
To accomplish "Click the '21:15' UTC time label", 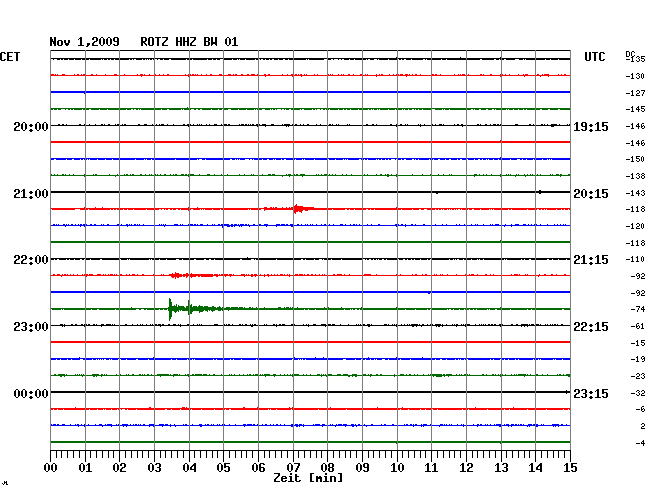I will (591, 260).
